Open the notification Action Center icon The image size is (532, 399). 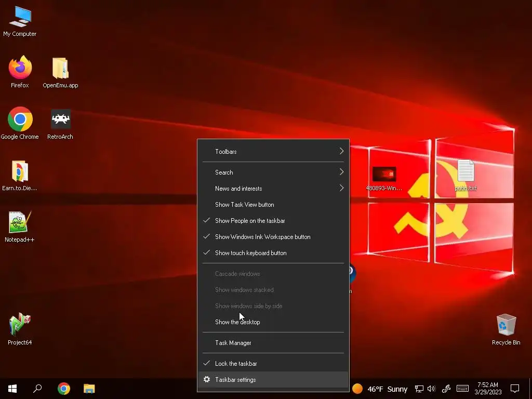tap(515, 389)
